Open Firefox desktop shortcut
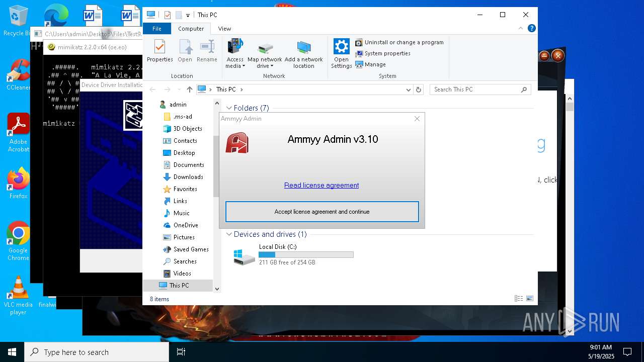This screenshot has width=644, height=362. (18, 183)
